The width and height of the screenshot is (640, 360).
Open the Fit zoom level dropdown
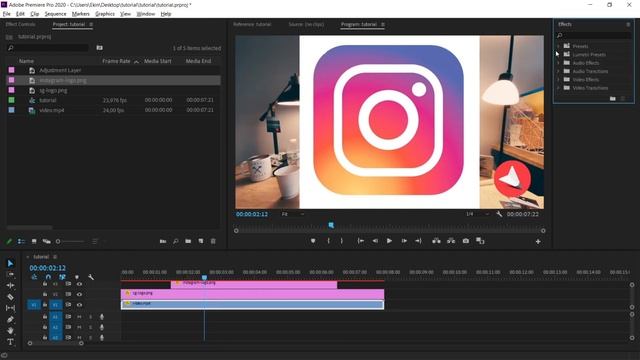[293, 214]
